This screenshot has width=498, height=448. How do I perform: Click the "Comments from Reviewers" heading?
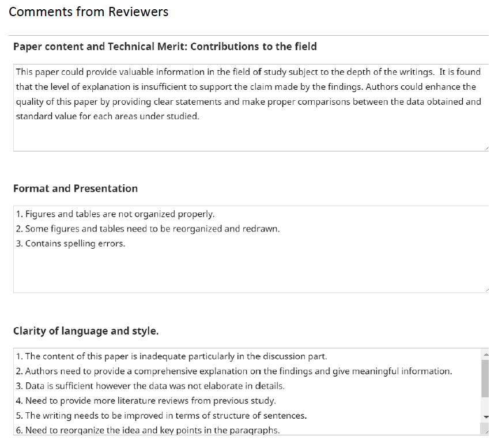point(89,12)
